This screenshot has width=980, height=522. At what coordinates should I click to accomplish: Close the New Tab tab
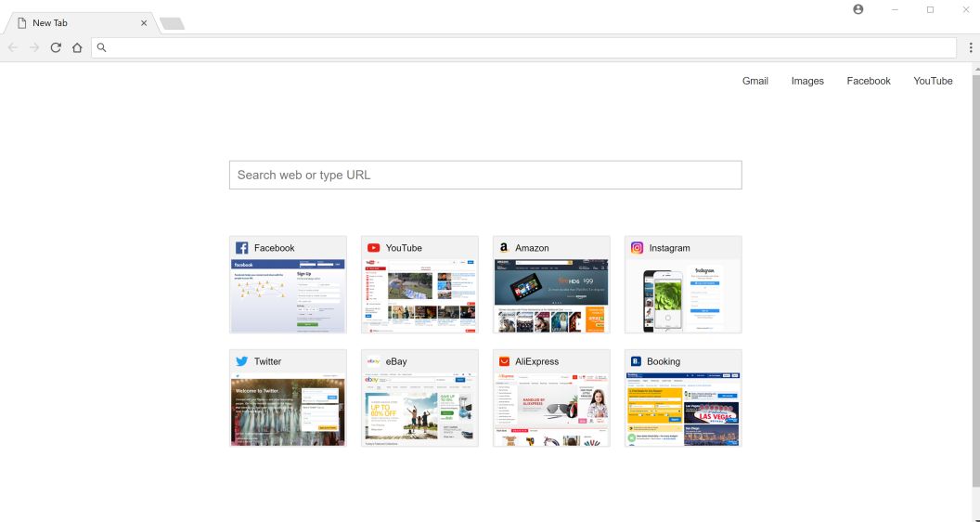[x=144, y=23]
